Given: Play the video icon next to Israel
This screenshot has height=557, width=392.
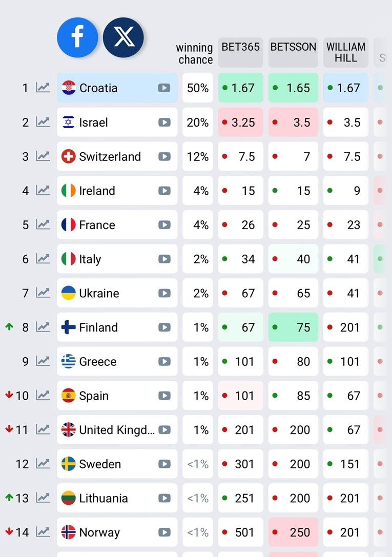Looking at the screenshot, I should pos(164,122).
